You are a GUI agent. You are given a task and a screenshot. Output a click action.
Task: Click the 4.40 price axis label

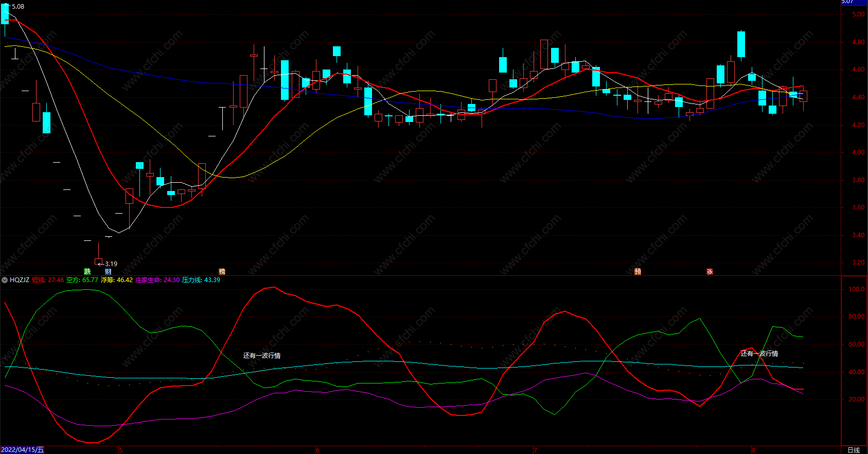(858, 97)
